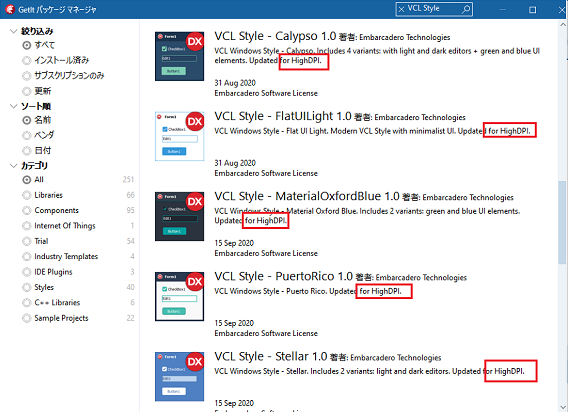
Task: Choose the IDE Plugins category
Action: tap(26, 272)
